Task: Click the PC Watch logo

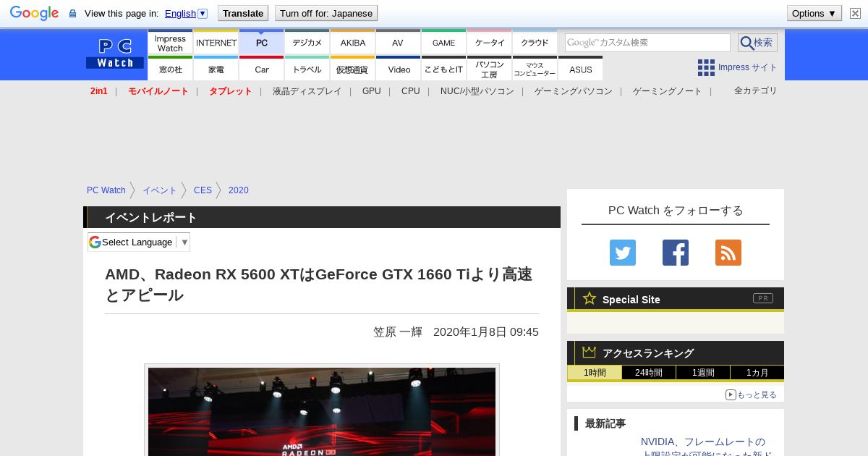Action: pos(115,54)
